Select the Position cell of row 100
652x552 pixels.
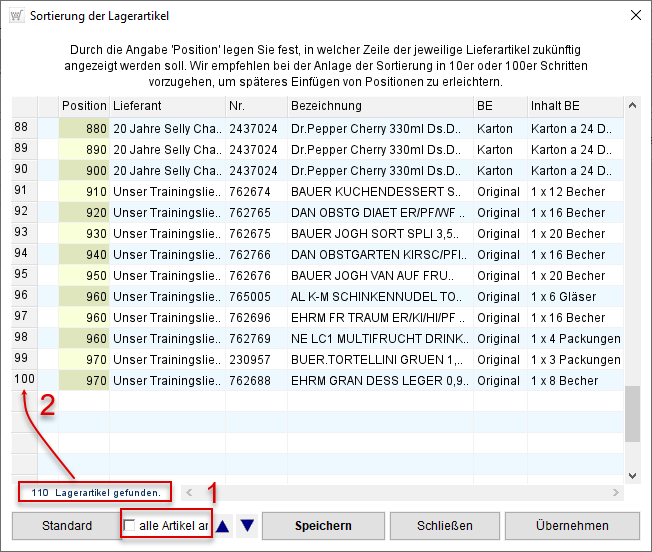[84, 380]
